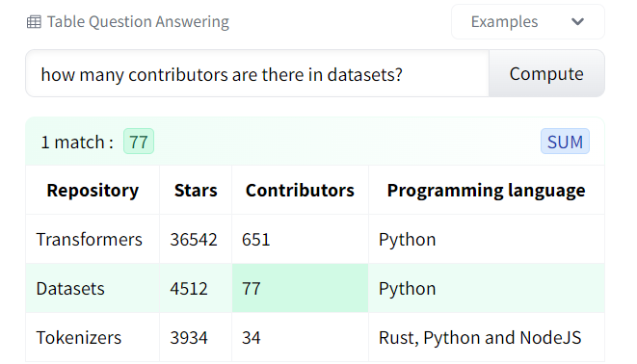Select the Contributors column header
The width and height of the screenshot is (637, 364).
pos(300,190)
